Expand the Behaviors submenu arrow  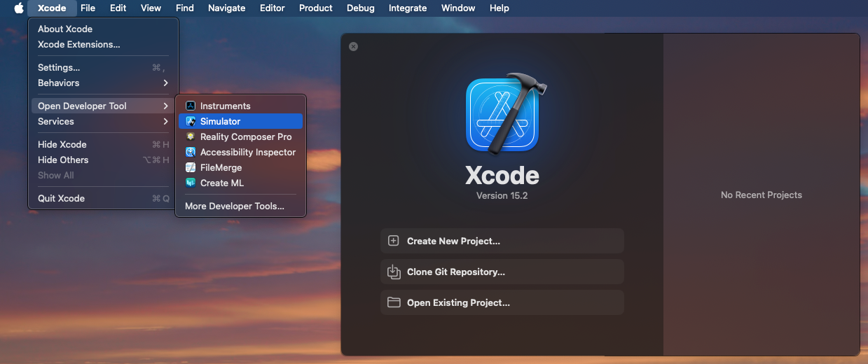point(166,83)
